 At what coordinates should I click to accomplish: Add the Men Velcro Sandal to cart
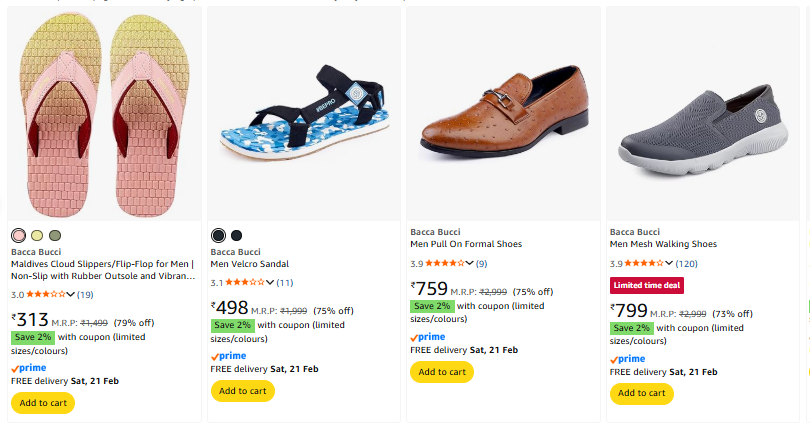(x=242, y=391)
